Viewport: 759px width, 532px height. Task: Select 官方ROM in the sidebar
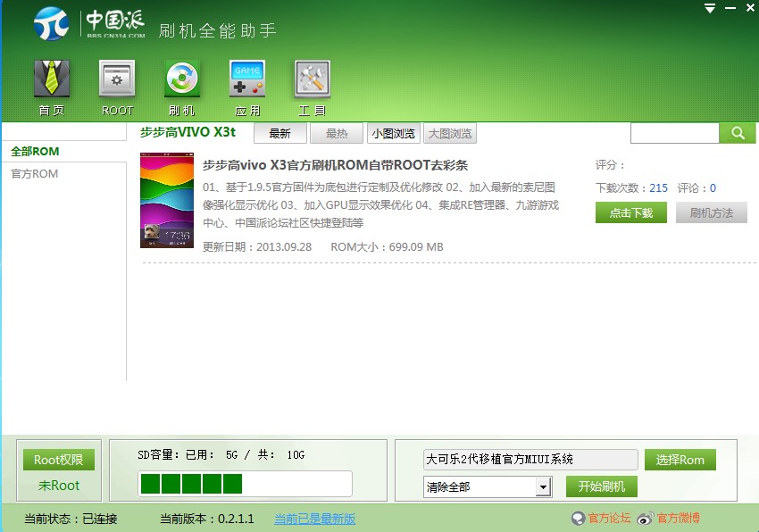[x=34, y=174]
